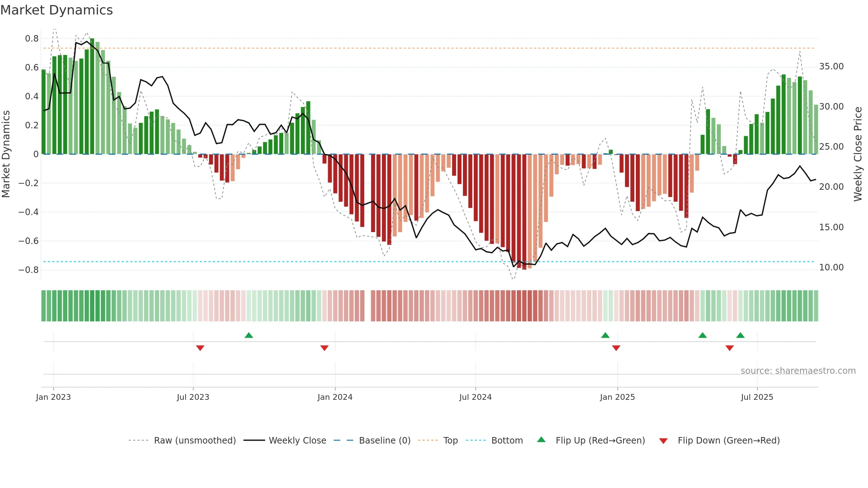Screen dimensions: 868x488
Task: Click the 20.00 price axis tick
Action: pos(831,187)
